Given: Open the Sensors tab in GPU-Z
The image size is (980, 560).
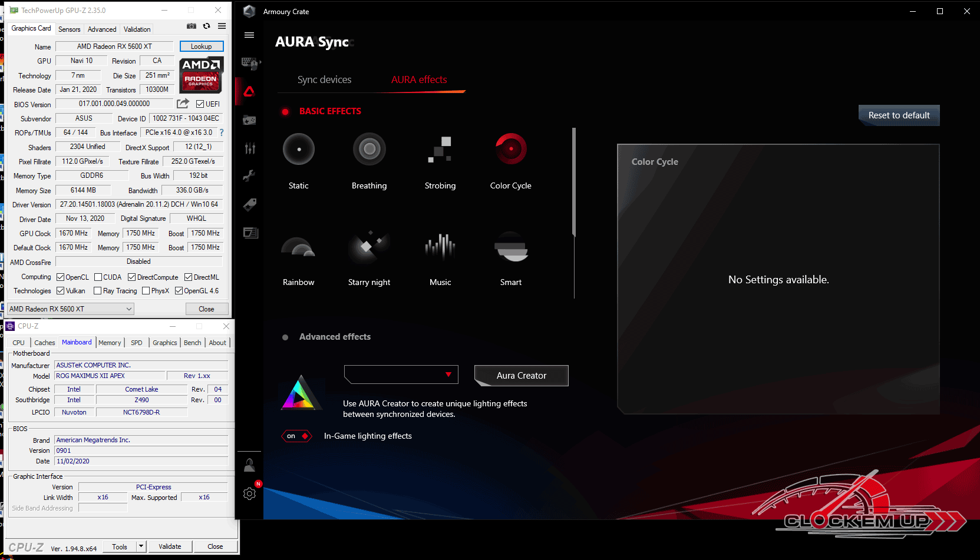Looking at the screenshot, I should click(70, 29).
